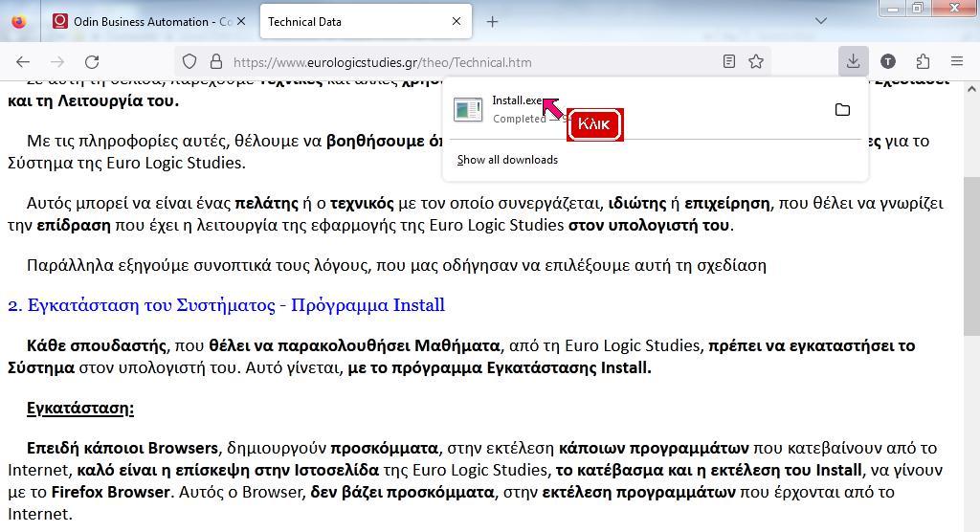The image size is (980, 532).
Task: Toggle the downloads panel button
Action: click(x=853, y=61)
